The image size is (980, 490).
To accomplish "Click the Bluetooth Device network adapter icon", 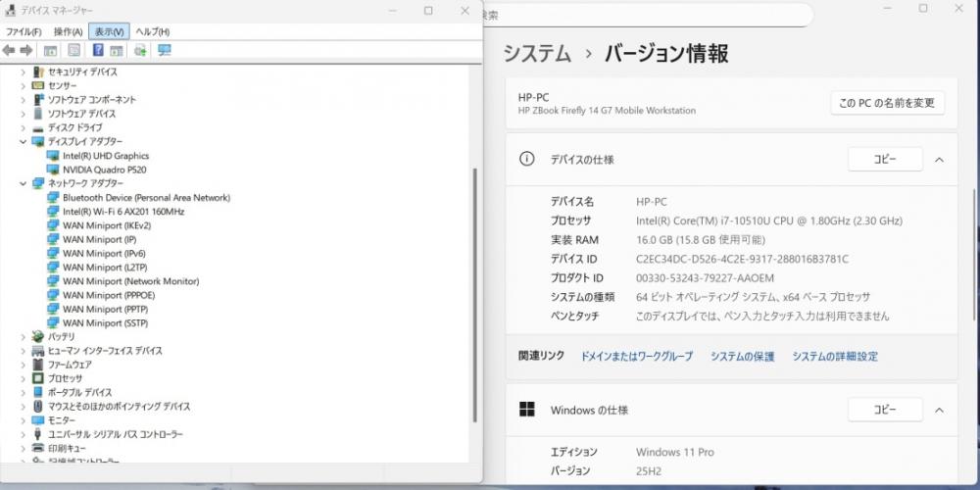I will pyautogui.click(x=53, y=198).
